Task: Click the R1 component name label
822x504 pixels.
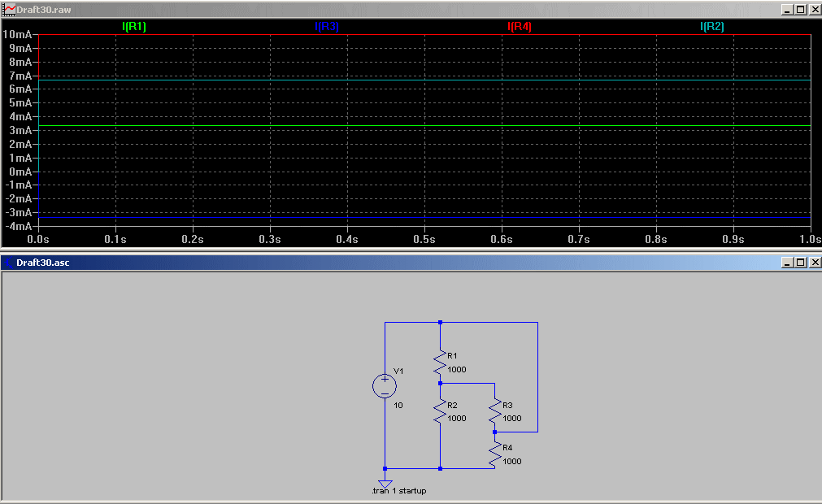Action: [452, 356]
